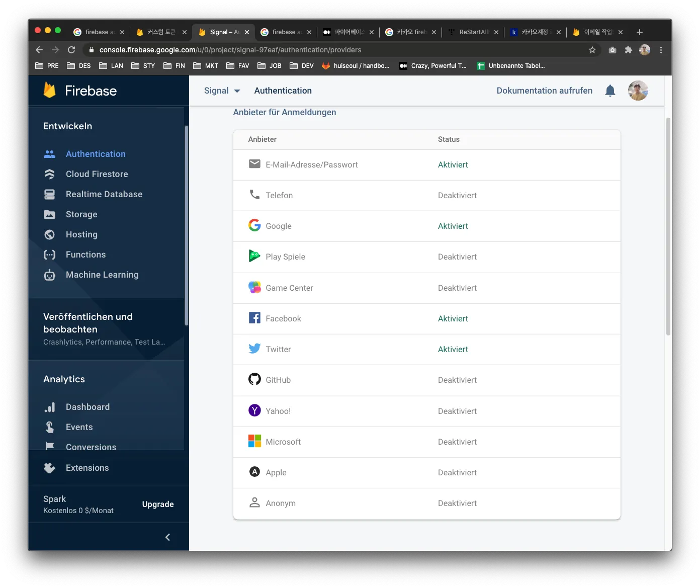Screen dimensions: 700x588
Task: Open Realtime Database section
Action: [x=104, y=194]
